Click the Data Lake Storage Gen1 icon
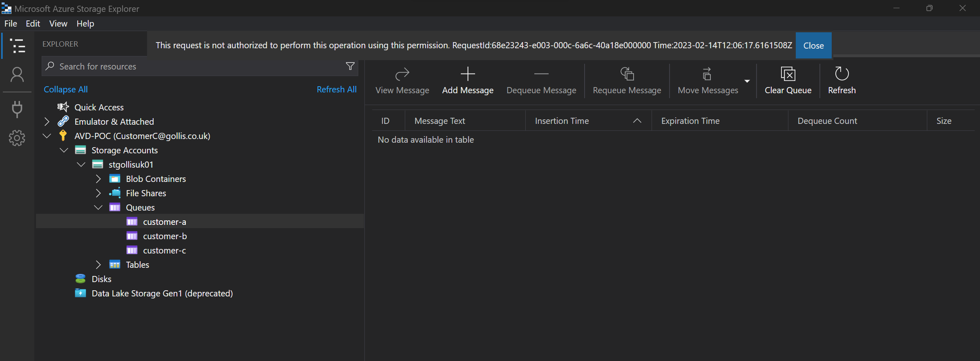 (x=80, y=293)
